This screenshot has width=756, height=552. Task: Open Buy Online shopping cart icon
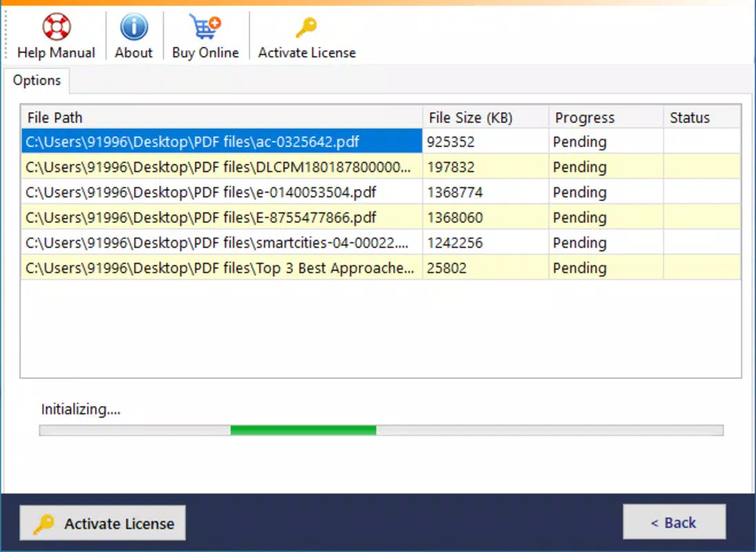point(205,26)
